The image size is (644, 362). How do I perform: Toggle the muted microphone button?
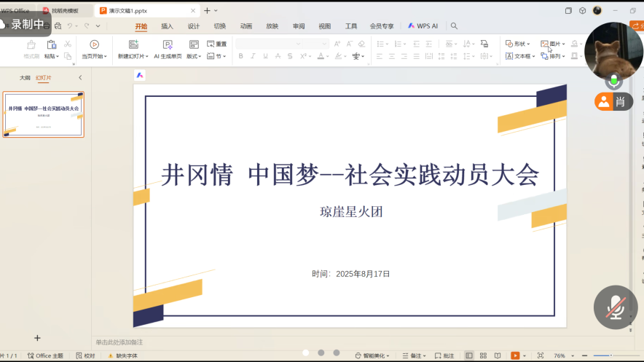coord(616,307)
